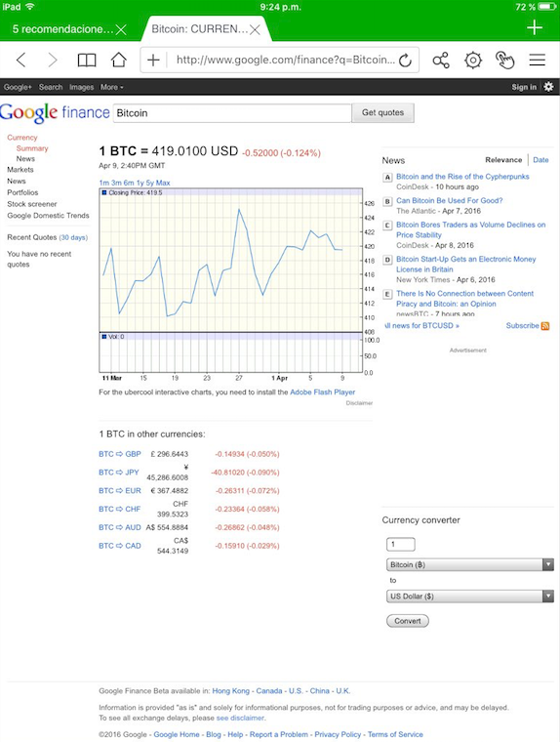
Task: Click the RSS Subscribe feed icon
Action: tap(545, 326)
